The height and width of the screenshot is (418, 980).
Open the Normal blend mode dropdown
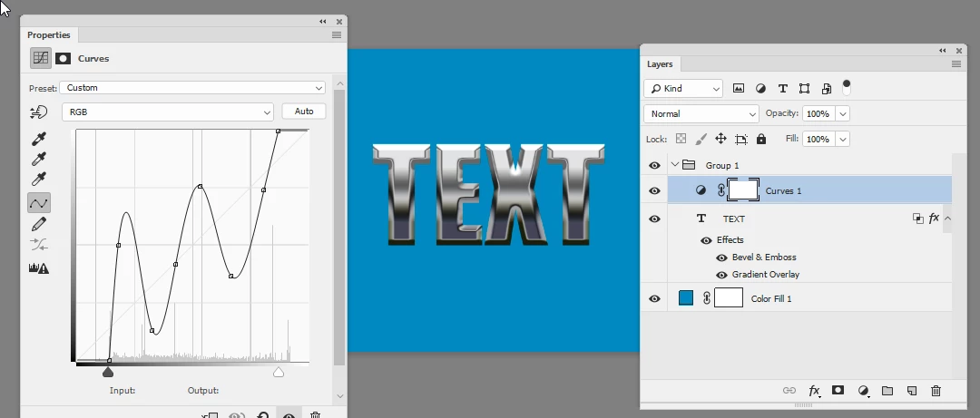click(701, 113)
